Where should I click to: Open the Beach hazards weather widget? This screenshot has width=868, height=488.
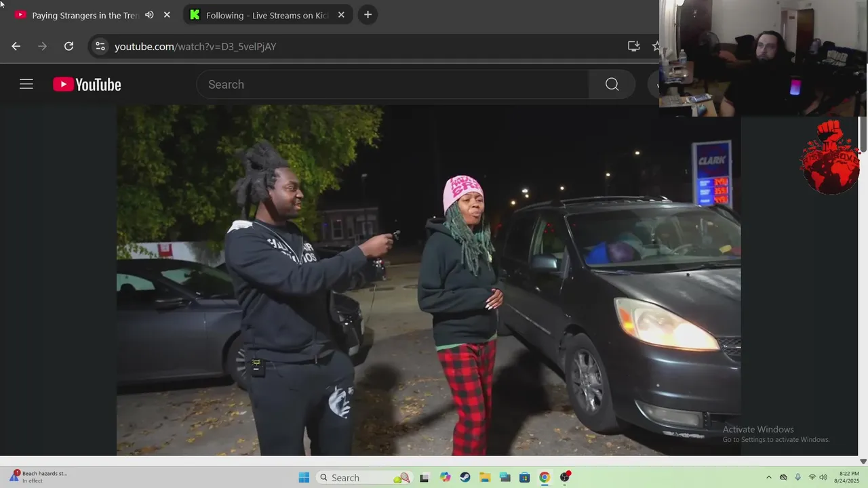tap(39, 477)
